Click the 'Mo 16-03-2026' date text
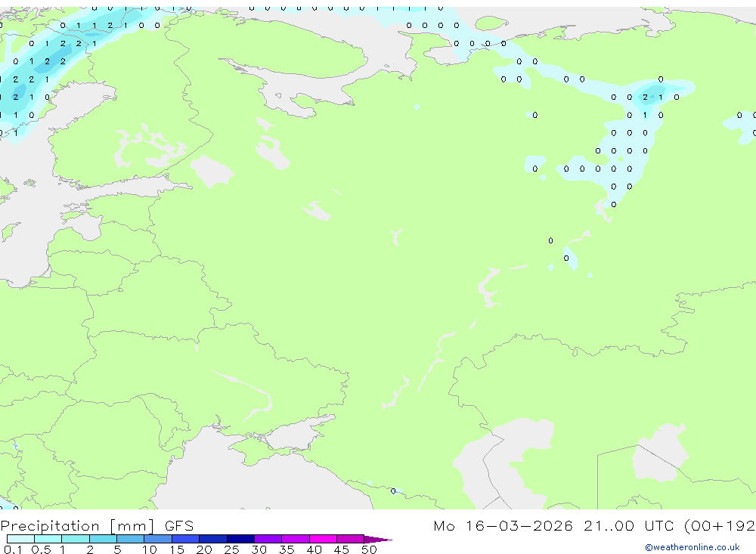The width and height of the screenshot is (756, 554). pyautogui.click(x=503, y=526)
